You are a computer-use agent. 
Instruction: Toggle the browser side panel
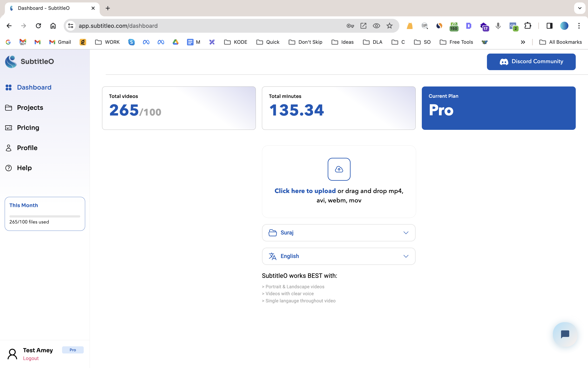pos(549,26)
